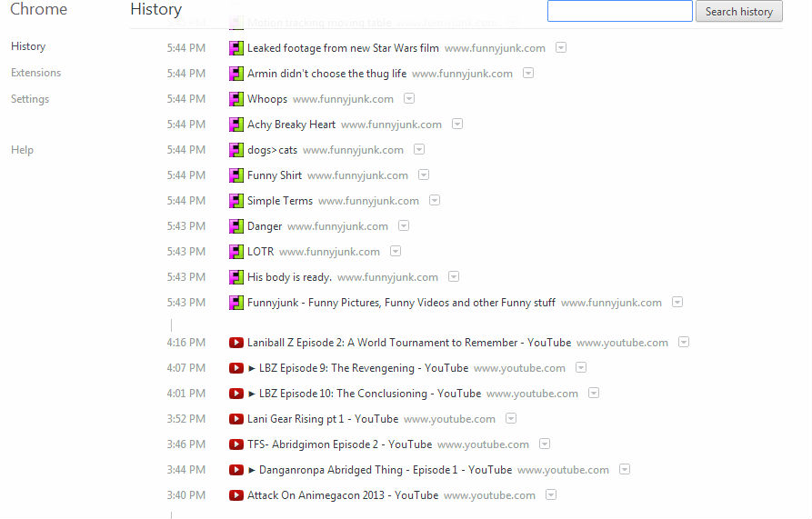Image resolution: width=812 pixels, height=519 pixels.
Task: Click the funnyjunk favicon next to 'Whoops'
Action: coord(236,99)
